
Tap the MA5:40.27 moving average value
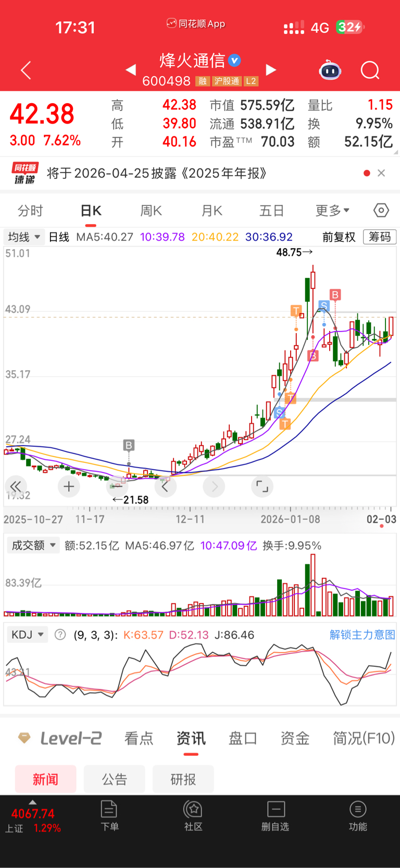tap(105, 237)
